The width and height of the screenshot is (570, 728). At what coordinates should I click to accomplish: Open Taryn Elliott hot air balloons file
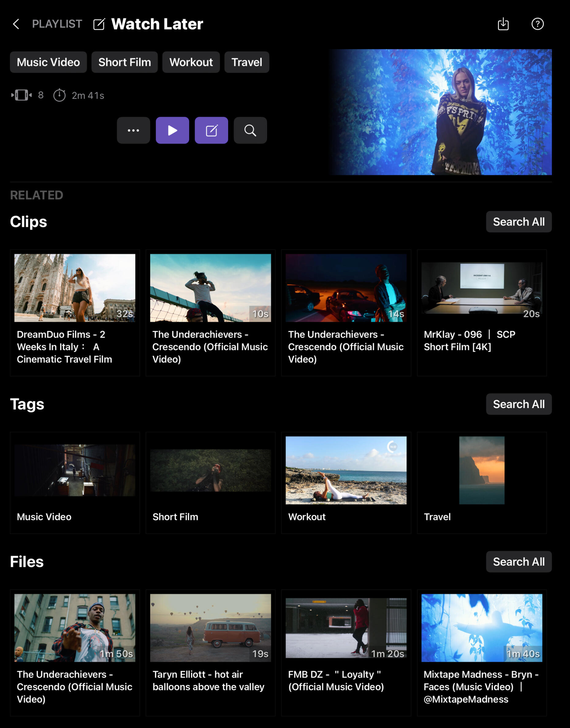[x=210, y=652]
